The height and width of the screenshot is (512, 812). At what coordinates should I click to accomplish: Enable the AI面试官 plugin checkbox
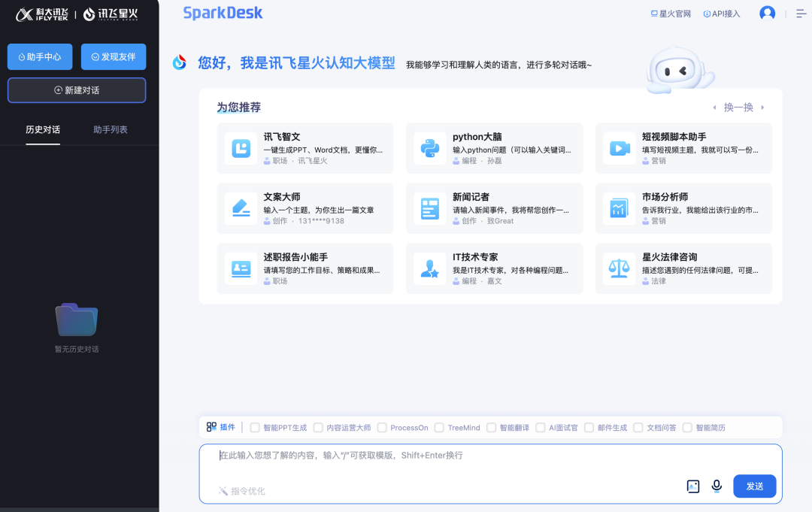(x=541, y=428)
